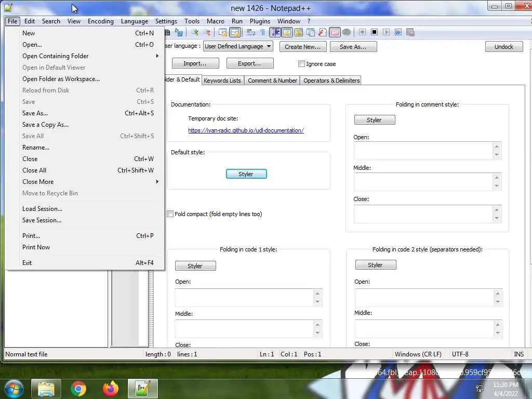Click the Monitoring (tail -f) eye icon
Image resolution: width=532 pixels, height=399 pixels.
pyautogui.click(x=347, y=32)
